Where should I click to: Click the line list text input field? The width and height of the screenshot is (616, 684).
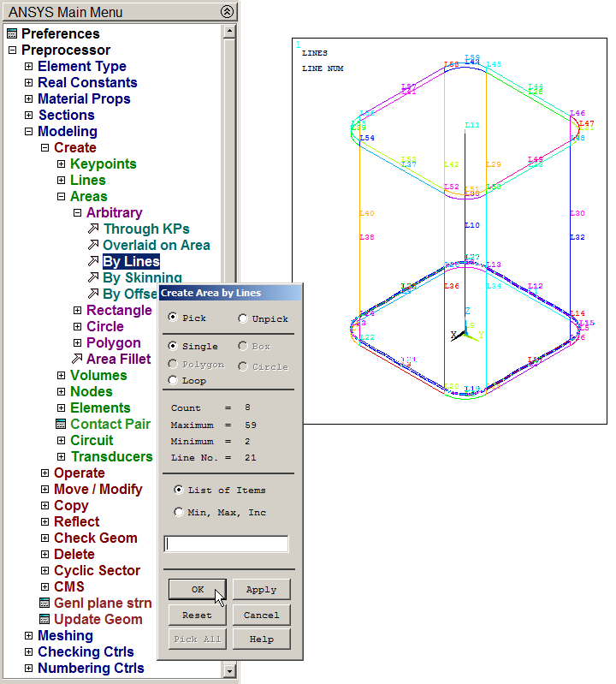click(226, 544)
